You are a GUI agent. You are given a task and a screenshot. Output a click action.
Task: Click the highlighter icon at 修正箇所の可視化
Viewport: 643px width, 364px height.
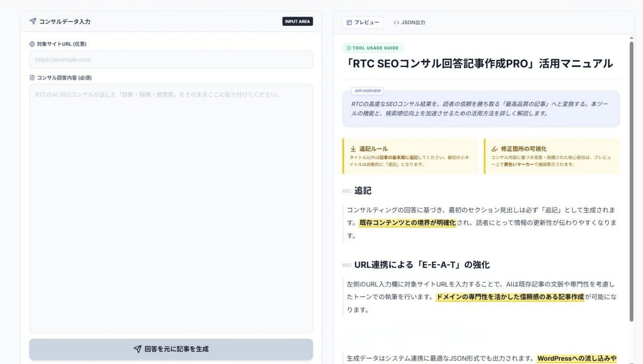point(494,149)
